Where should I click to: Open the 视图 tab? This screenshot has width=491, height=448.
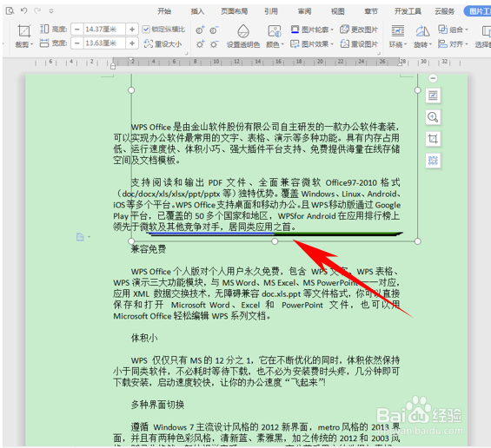338,11
